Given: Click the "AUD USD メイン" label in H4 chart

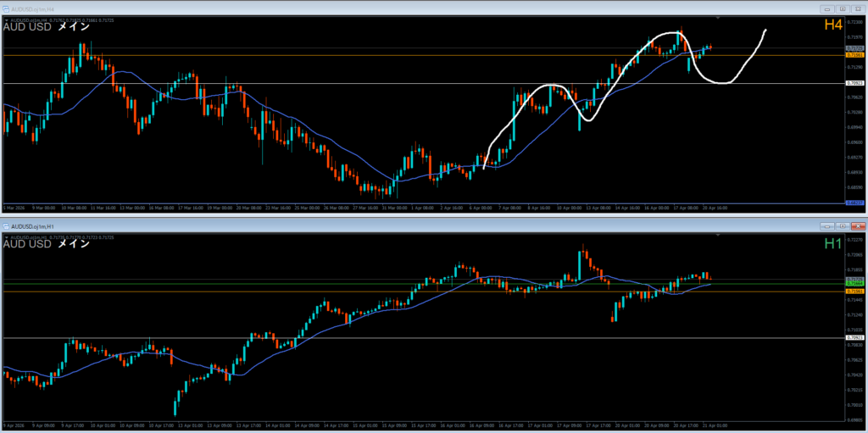Looking at the screenshot, I should click(x=47, y=27).
